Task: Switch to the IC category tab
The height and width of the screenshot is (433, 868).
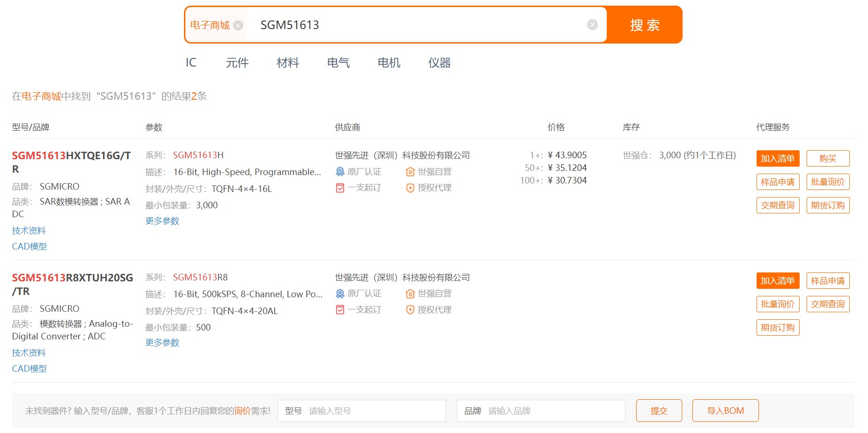Action: point(191,62)
